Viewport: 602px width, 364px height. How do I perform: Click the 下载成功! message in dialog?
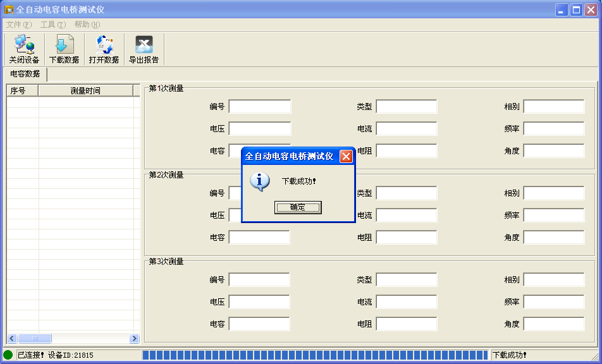298,181
